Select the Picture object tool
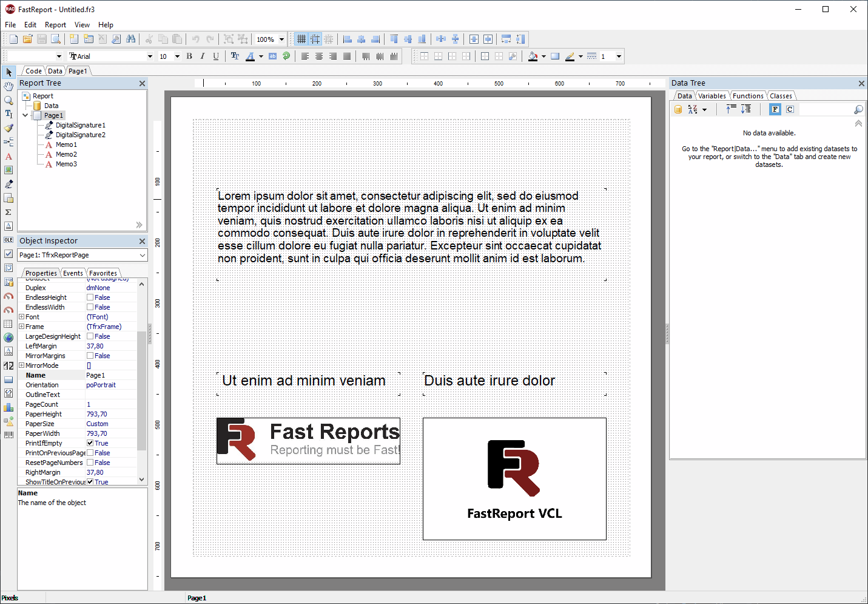This screenshot has height=604, width=868. click(8, 171)
